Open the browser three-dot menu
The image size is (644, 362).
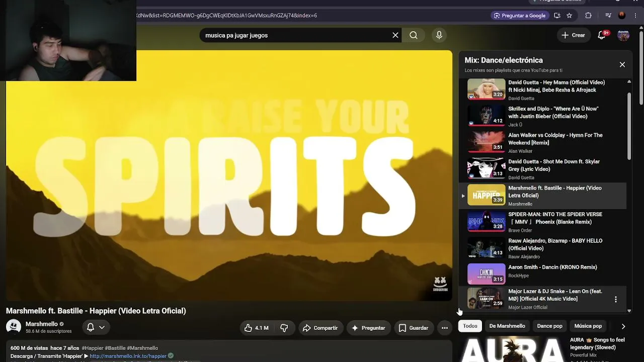click(x=635, y=16)
